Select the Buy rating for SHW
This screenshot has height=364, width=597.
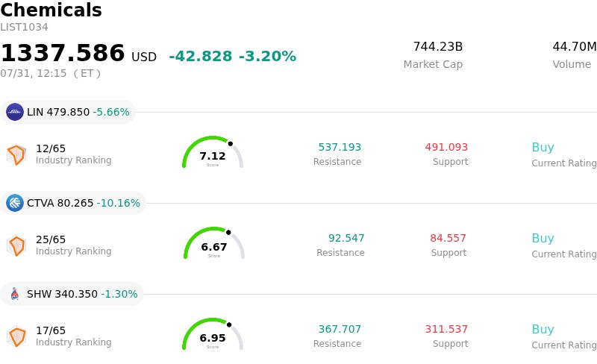[x=543, y=330]
